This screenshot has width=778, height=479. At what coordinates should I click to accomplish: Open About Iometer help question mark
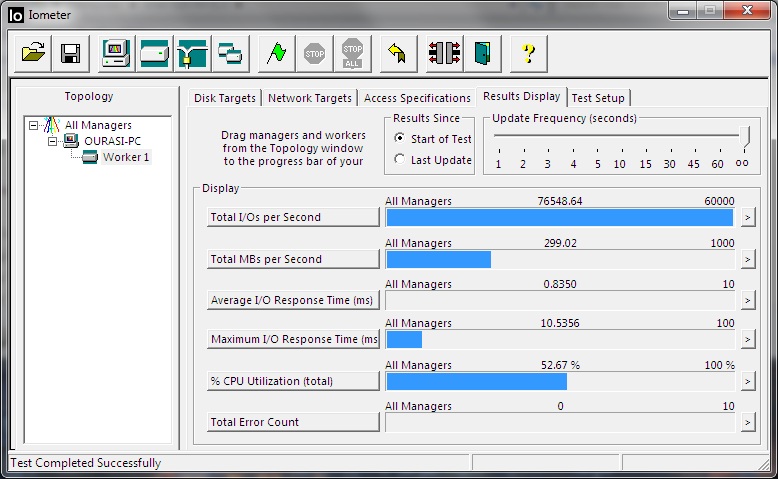(528, 53)
